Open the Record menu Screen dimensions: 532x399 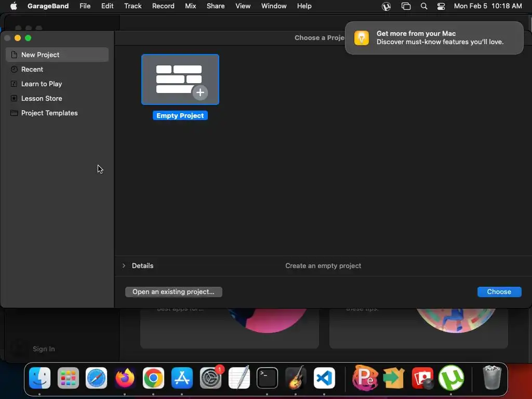[163, 6]
